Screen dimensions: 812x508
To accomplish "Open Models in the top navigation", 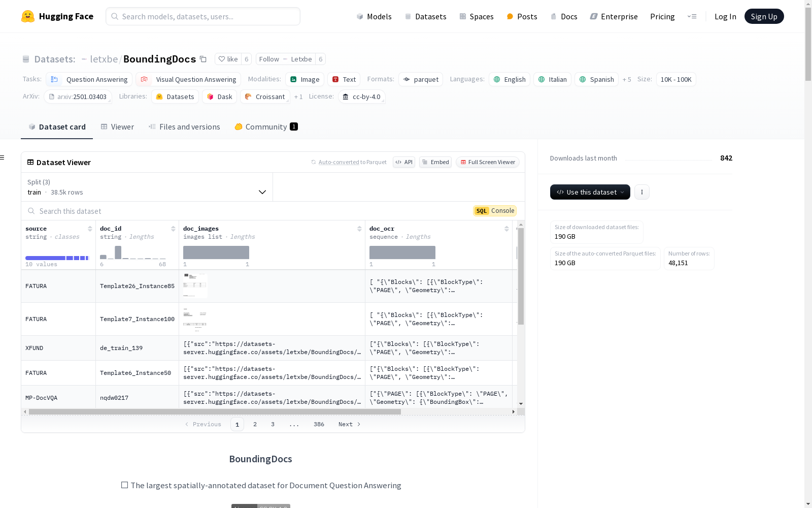I will click(374, 16).
